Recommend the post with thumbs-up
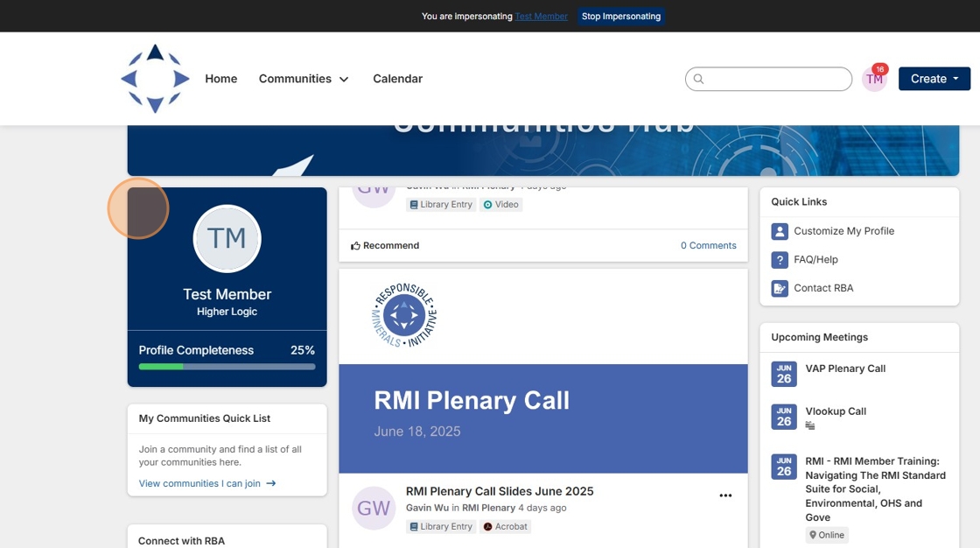This screenshot has width=980, height=548. tap(385, 246)
